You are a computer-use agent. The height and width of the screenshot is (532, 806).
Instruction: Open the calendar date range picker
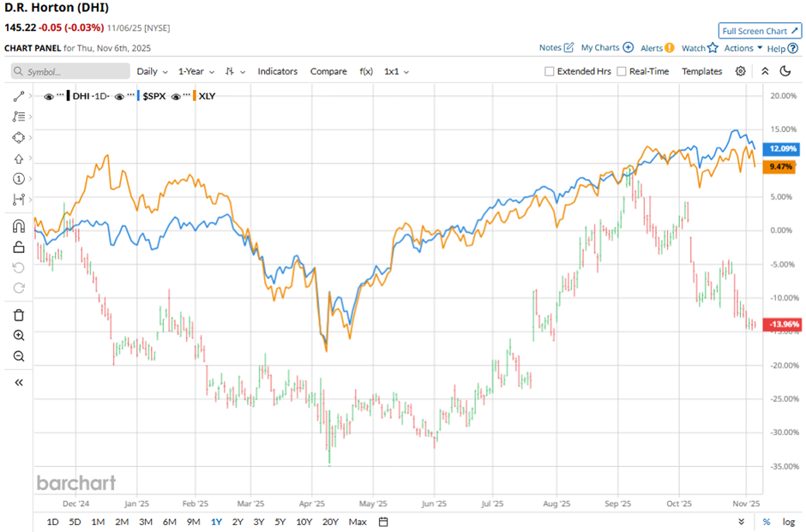(x=383, y=522)
